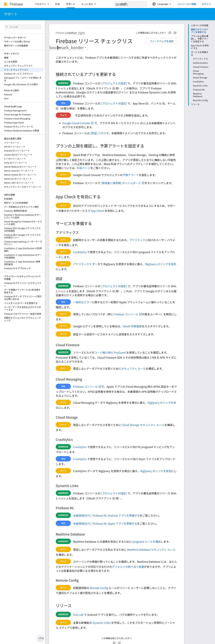215x644 pixels.
Task: Open Firebase サービス アカウント sidebar item
Action: pyautogui.click(x=18, y=74)
